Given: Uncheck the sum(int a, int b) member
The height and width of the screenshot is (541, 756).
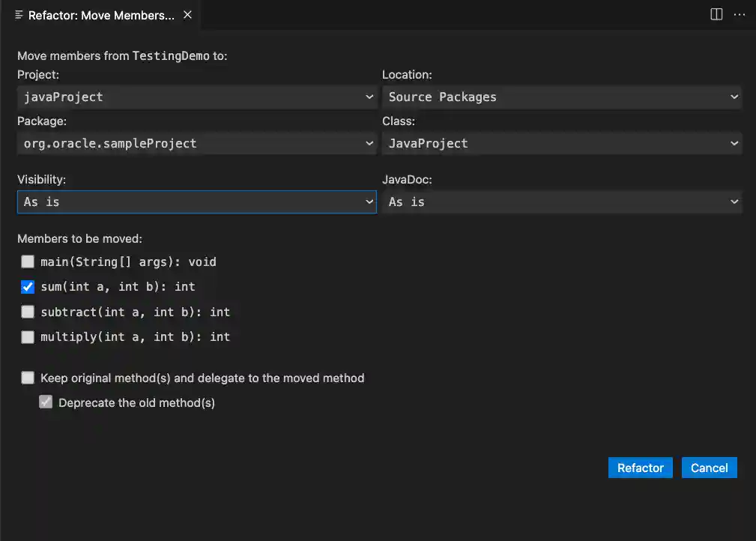Looking at the screenshot, I should [x=27, y=287].
